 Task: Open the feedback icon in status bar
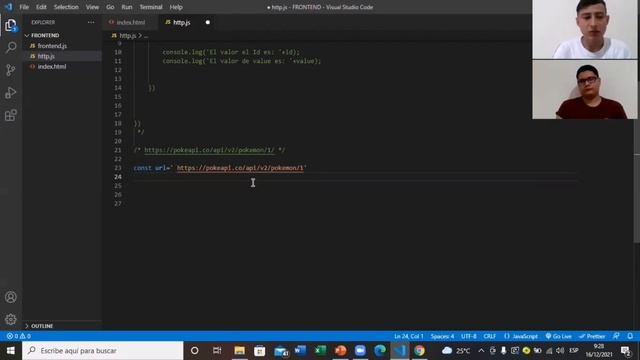coord(616,336)
